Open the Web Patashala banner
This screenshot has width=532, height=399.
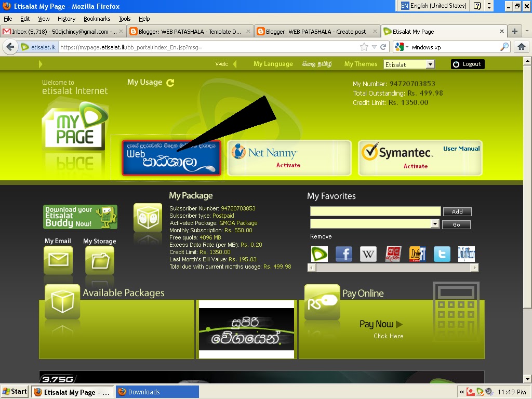(171, 158)
